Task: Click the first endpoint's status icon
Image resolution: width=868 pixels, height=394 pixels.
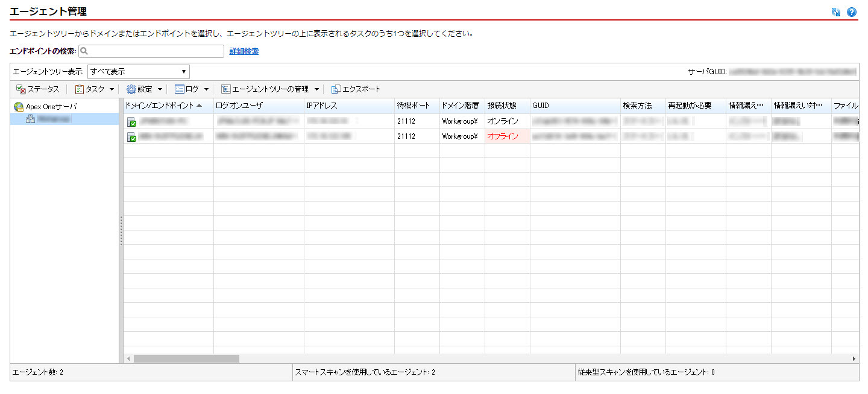Action: 131,122
